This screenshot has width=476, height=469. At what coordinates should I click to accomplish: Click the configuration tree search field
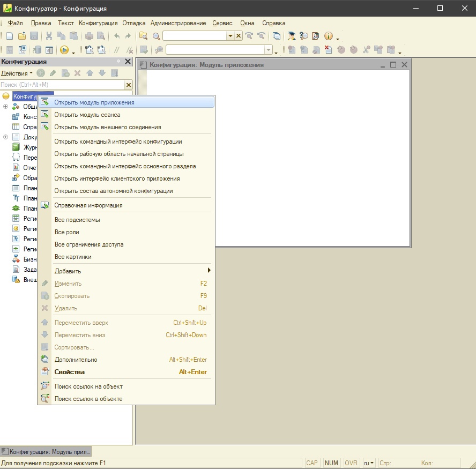point(62,85)
